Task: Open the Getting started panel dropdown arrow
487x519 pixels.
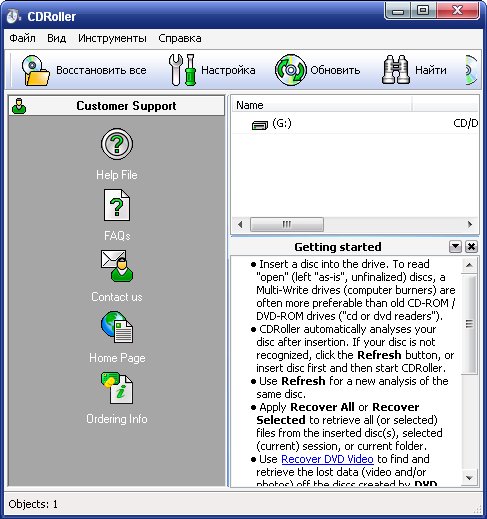Action: (x=455, y=247)
